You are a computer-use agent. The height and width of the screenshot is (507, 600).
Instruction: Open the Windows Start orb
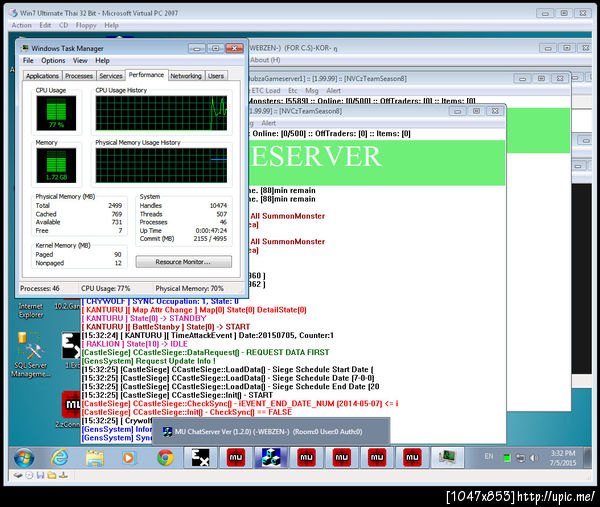tap(24, 458)
